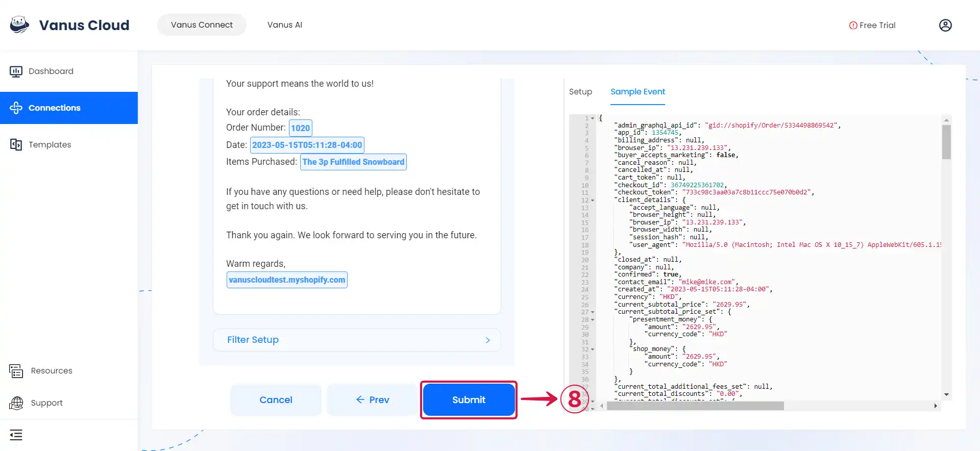Switch to the Vanus Connect tab

tap(202, 24)
